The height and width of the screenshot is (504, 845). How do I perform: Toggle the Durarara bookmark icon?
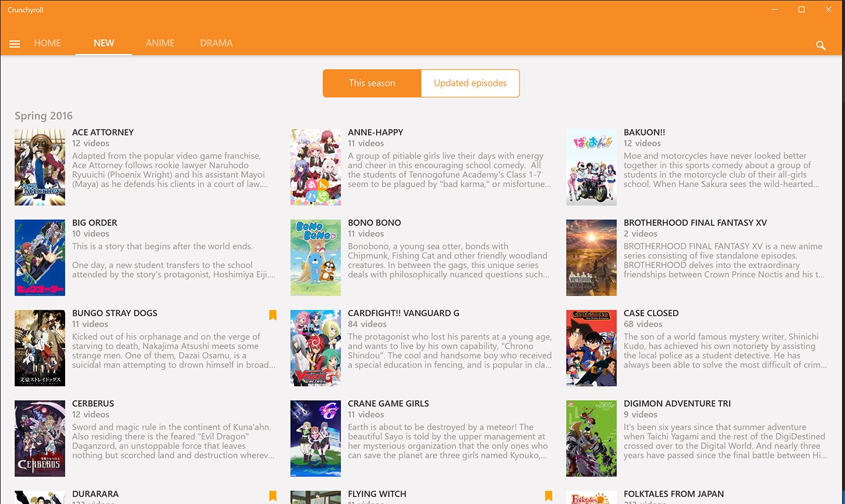click(x=273, y=496)
